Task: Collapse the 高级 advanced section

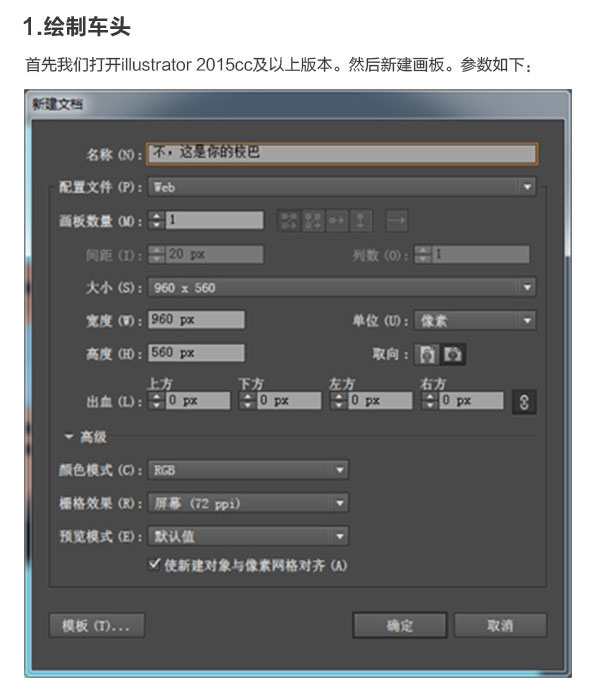Action: 68,436
